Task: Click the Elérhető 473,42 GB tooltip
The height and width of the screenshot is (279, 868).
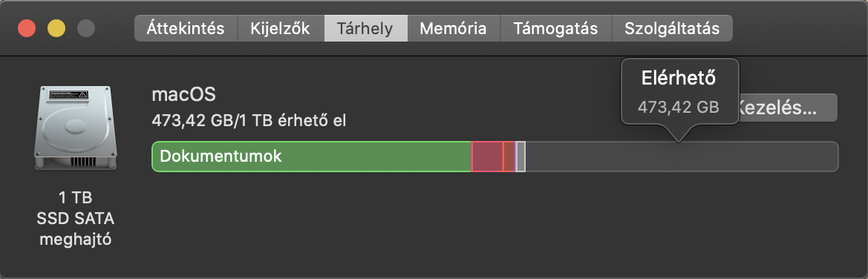Action: tap(680, 92)
